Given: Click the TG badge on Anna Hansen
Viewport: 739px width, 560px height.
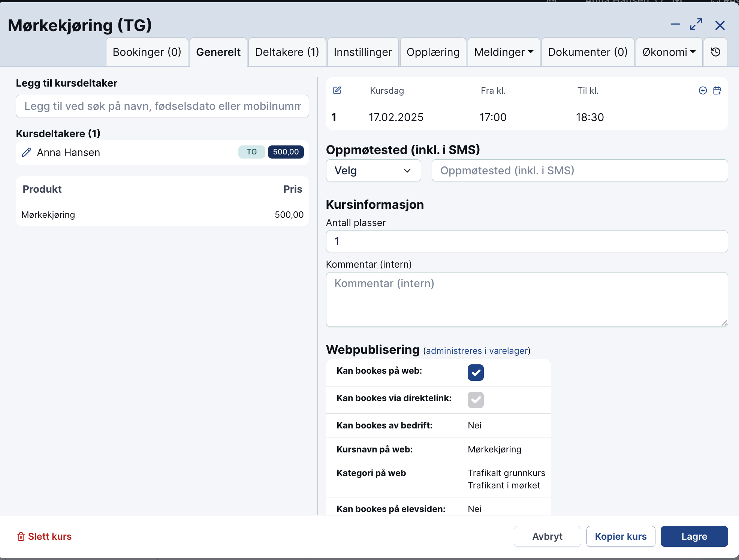Looking at the screenshot, I should (251, 152).
